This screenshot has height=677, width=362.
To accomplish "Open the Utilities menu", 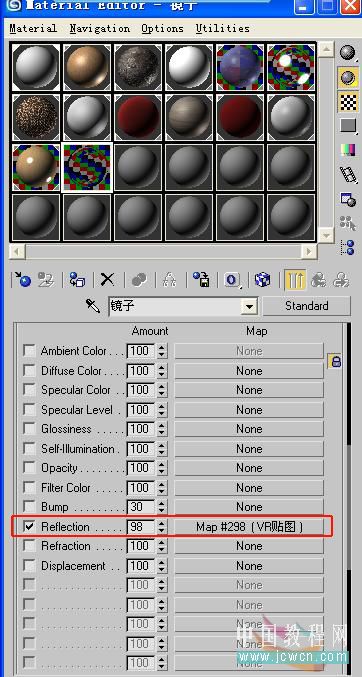I will 223,29.
